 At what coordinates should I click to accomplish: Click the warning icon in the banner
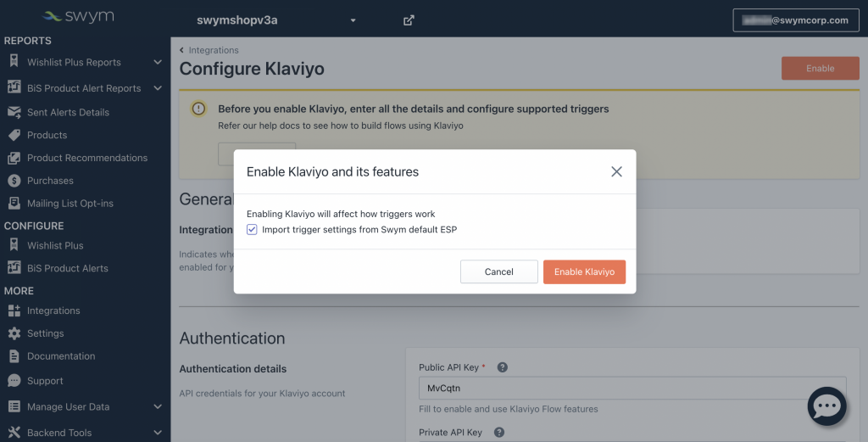coord(198,109)
